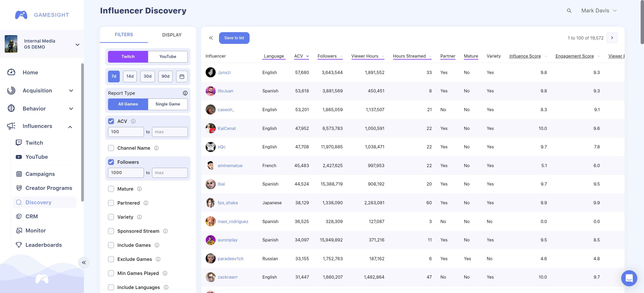Sort by Viewer Hours column
This screenshot has height=293, width=644.
(367, 56)
